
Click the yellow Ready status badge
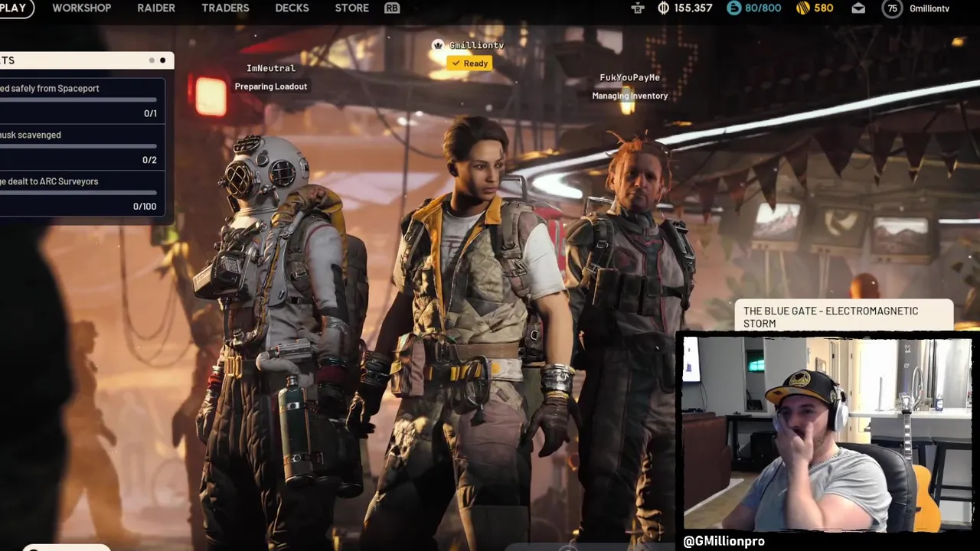(x=469, y=64)
